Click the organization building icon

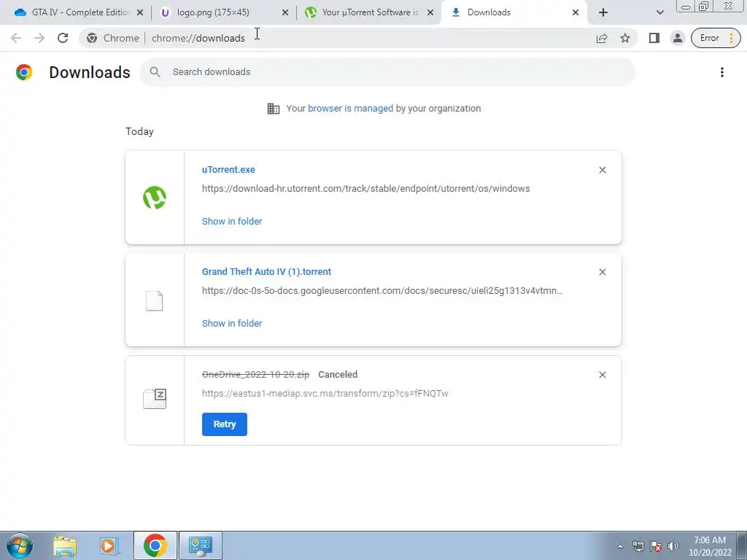pyautogui.click(x=274, y=109)
